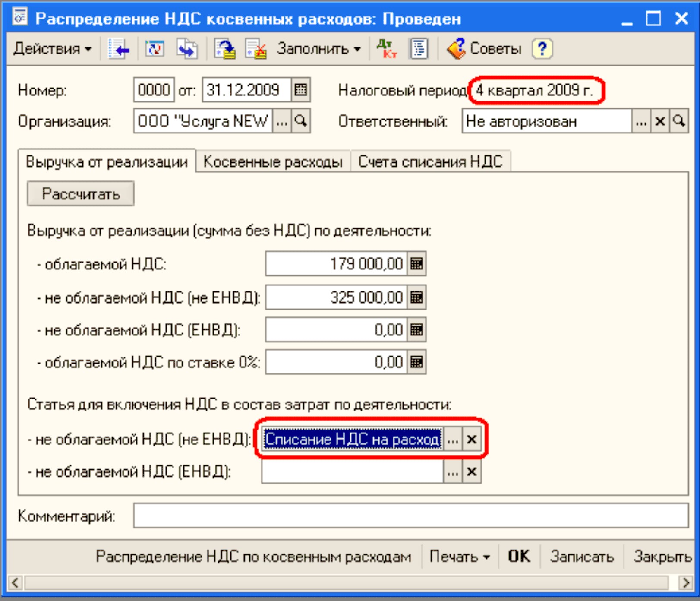Click the blue left-arrow navigate toolbar icon
The width and height of the screenshot is (700, 601).
pyautogui.click(x=119, y=48)
